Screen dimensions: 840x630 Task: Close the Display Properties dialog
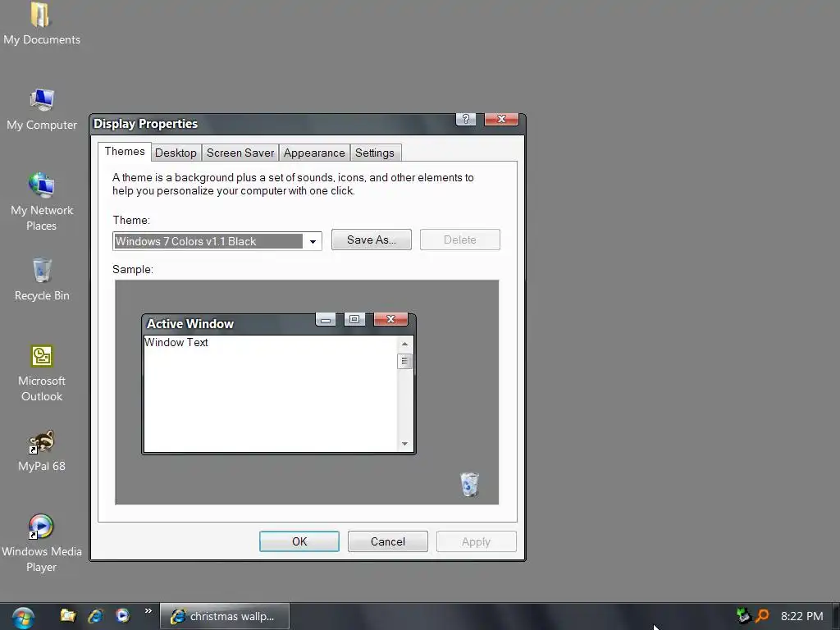501,119
